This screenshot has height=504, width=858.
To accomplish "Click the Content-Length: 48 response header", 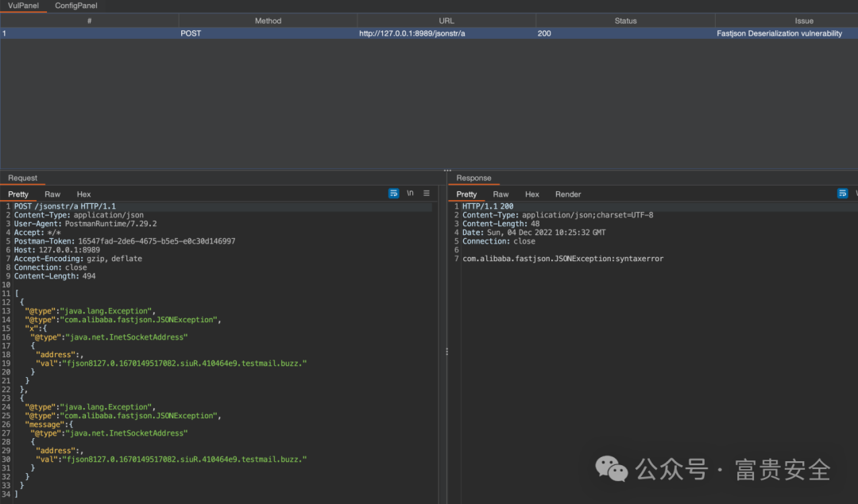I will (x=500, y=224).
